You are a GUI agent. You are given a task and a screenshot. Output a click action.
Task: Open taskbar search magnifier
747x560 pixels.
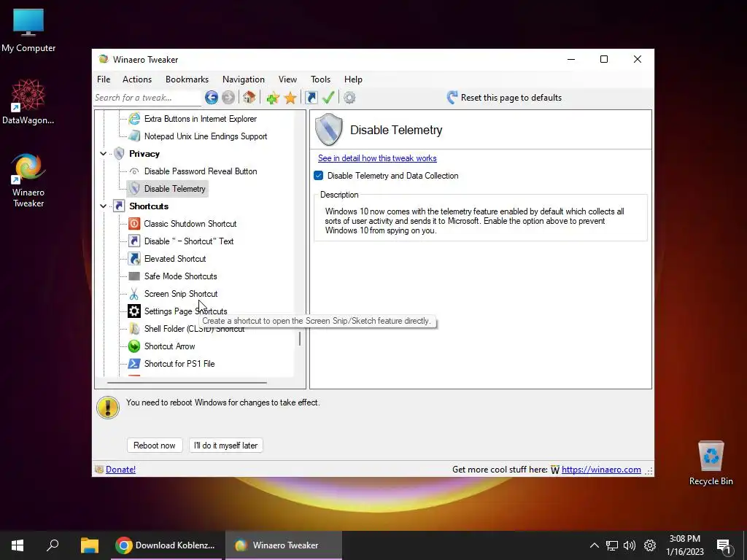pyautogui.click(x=53, y=545)
